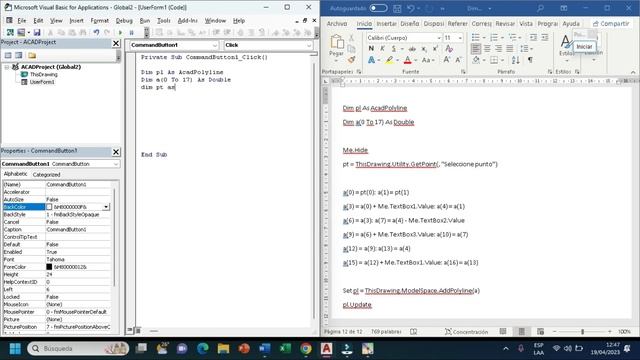Open AutoCAD from the taskbar
The image size is (640, 360).
point(326,349)
